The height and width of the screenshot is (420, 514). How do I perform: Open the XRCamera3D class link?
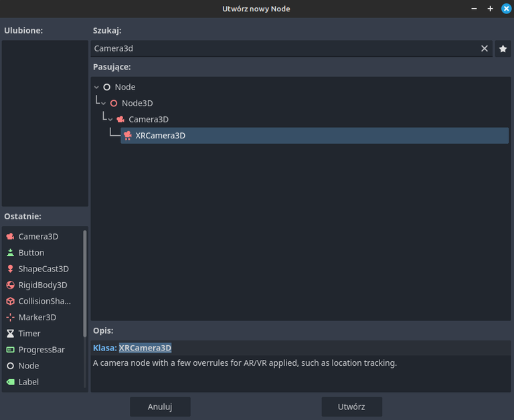tap(145, 348)
